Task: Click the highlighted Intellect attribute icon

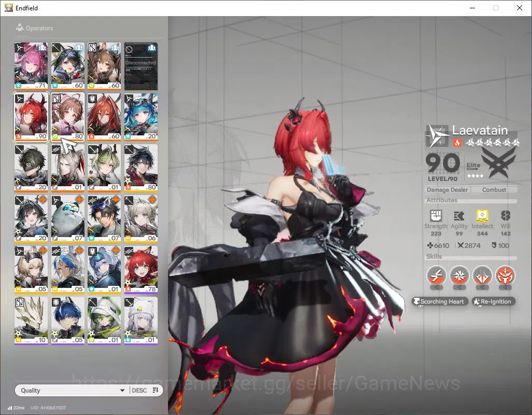Action: pos(482,215)
